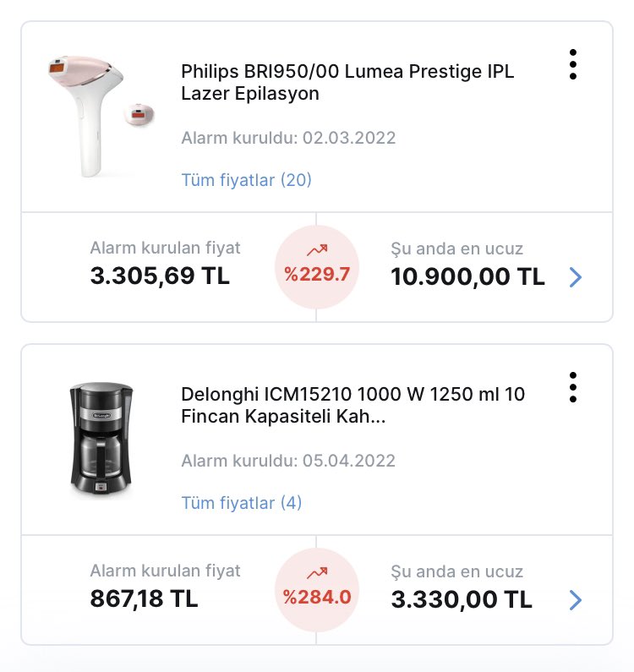This screenshot has height=672, width=634.
Task: Select Philips Lumea epilator product image
Action: (x=101, y=116)
